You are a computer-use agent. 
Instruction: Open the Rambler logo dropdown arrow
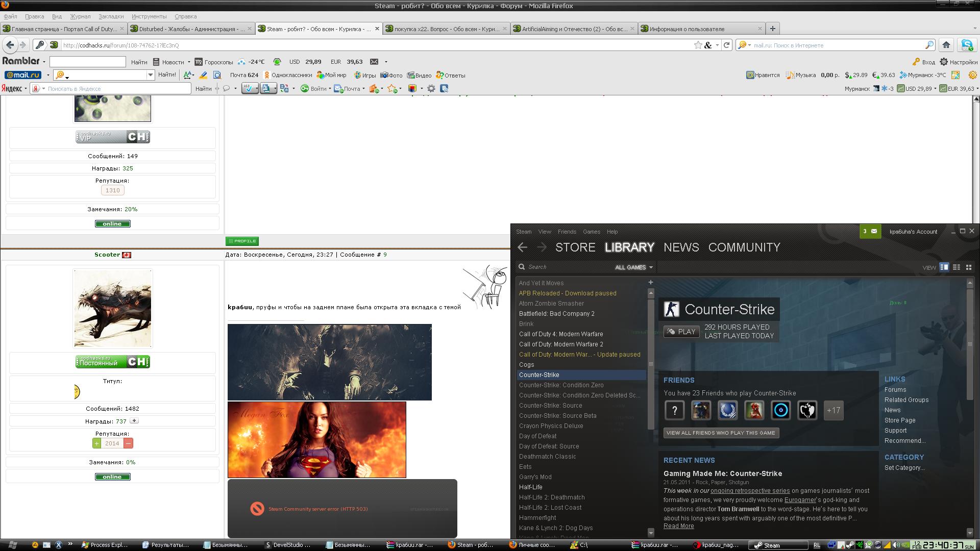pyautogui.click(x=44, y=62)
